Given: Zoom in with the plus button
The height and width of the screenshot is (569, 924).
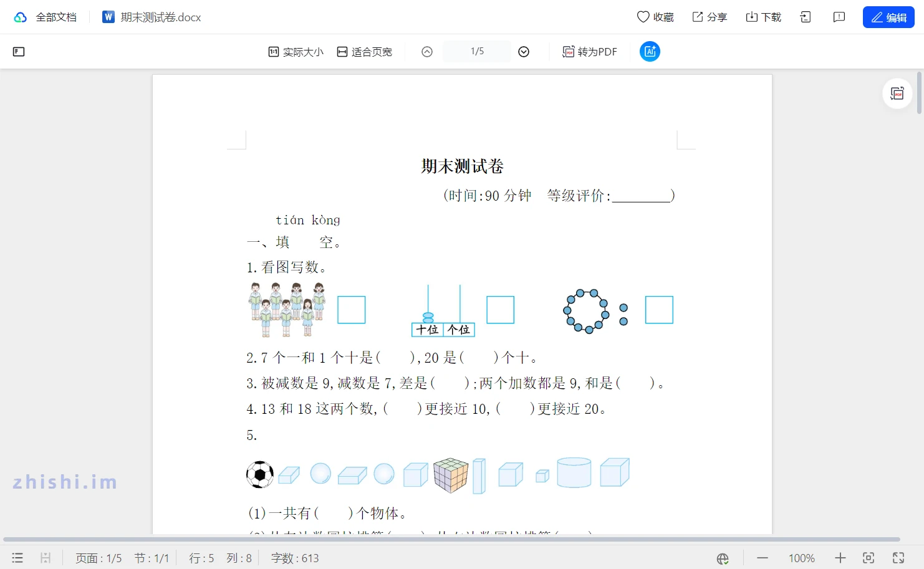Looking at the screenshot, I should pos(840,558).
